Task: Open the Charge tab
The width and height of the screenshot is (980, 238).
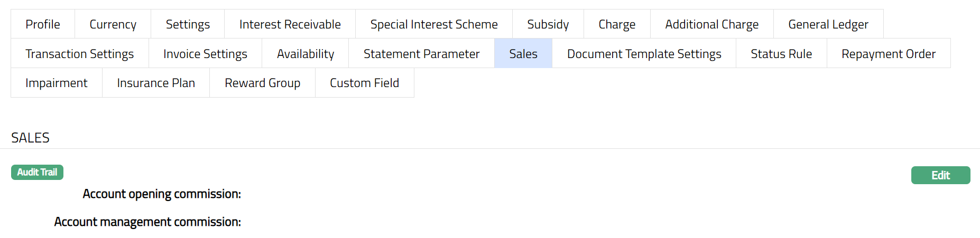Action: (617, 24)
